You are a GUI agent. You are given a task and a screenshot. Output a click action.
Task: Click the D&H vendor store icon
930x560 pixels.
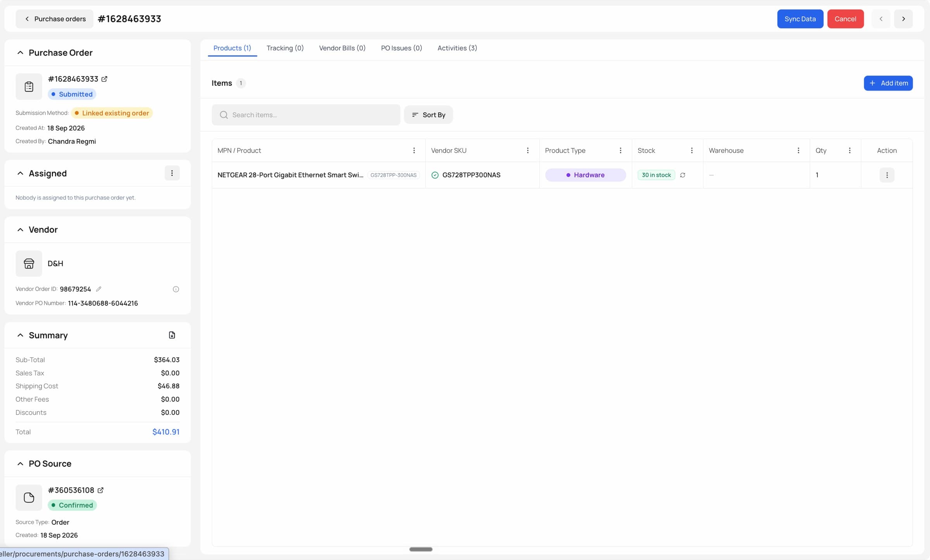coord(29,263)
